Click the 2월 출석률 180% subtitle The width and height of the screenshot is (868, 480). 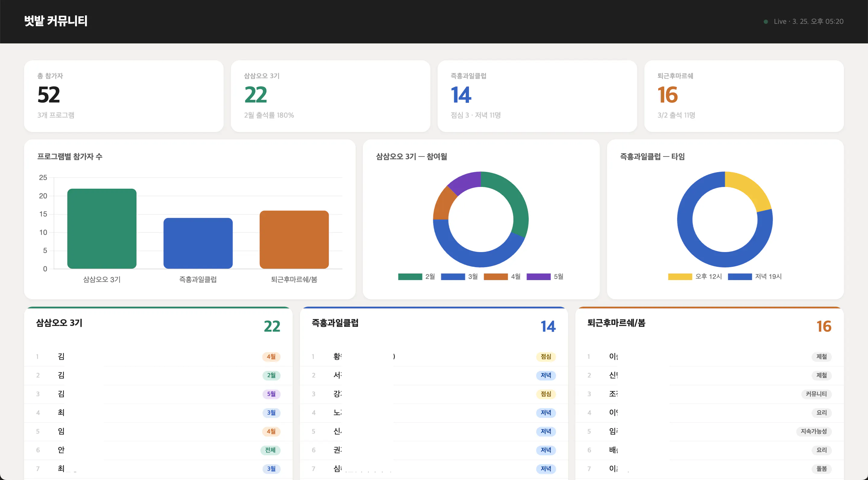point(269,115)
